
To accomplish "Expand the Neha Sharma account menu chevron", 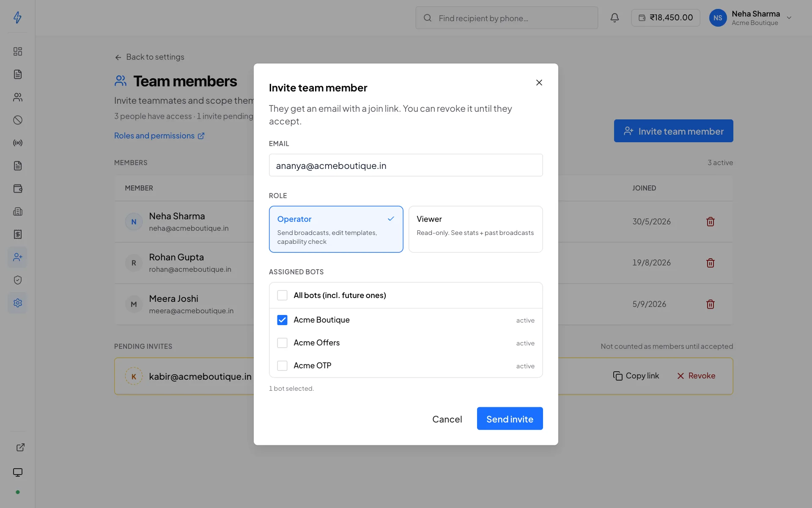I will [789, 18].
